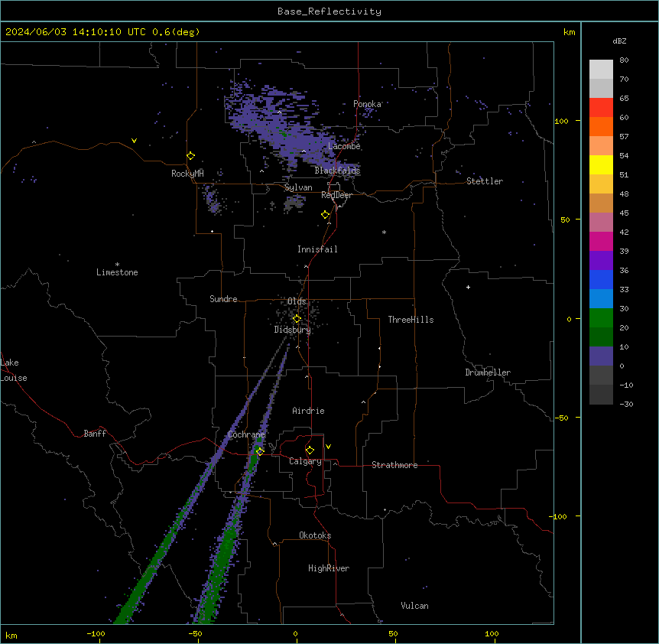Click the -50 tick on the right axis

pyautogui.click(x=561, y=418)
